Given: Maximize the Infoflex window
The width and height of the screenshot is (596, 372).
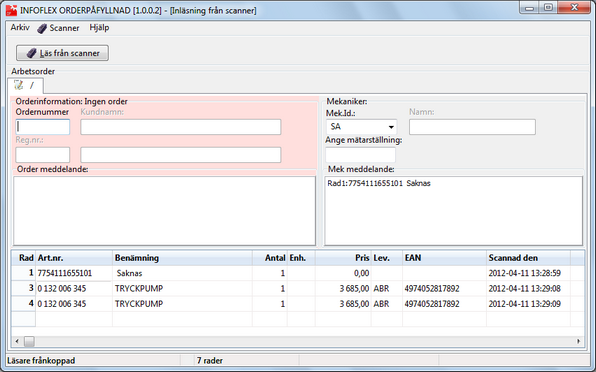Looking at the screenshot, I should (548, 8).
